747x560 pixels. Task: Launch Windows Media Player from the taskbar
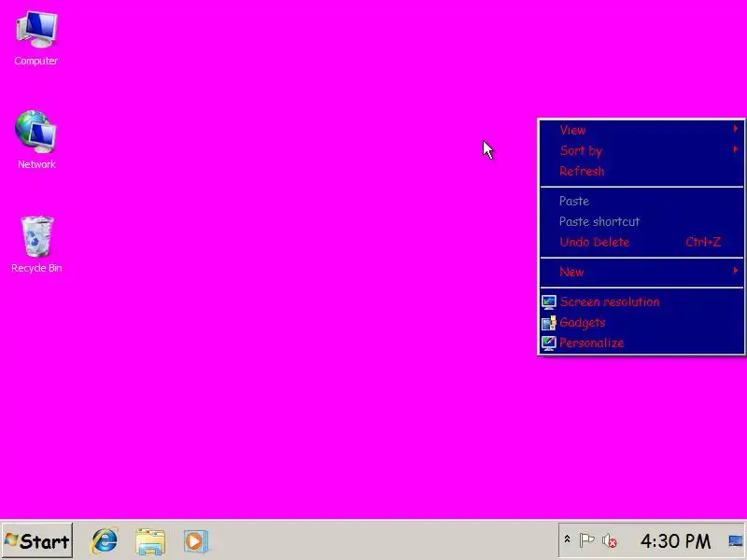[196, 541]
